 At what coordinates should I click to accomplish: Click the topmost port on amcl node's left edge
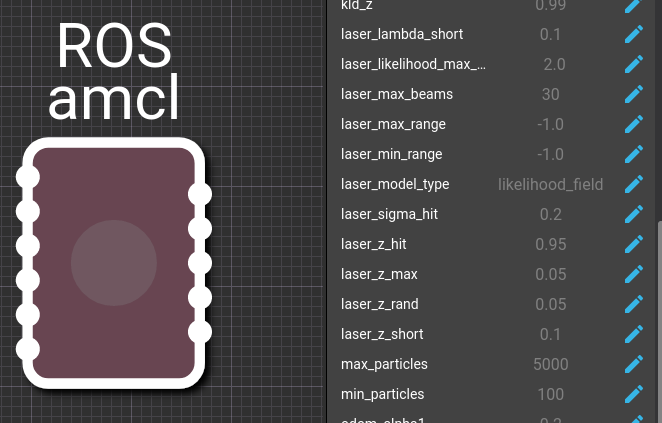28,177
